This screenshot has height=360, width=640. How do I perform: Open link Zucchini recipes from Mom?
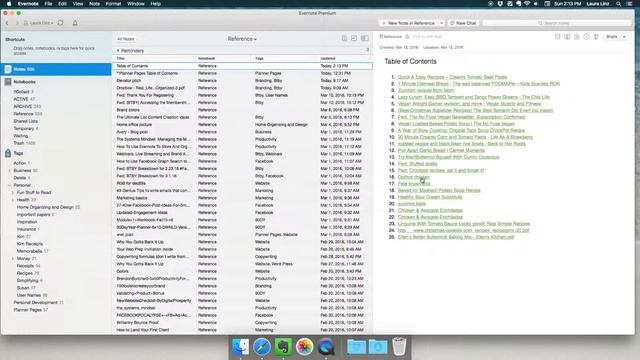coord(426,90)
